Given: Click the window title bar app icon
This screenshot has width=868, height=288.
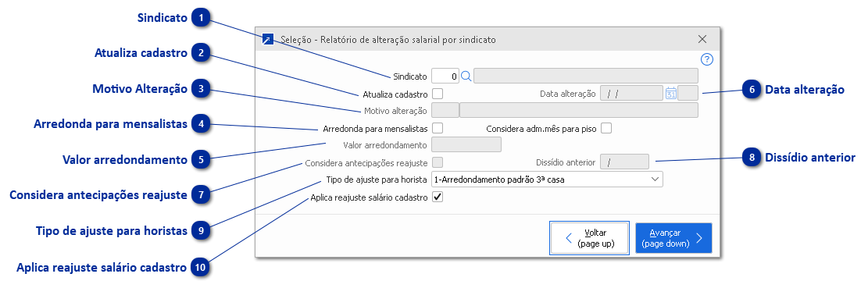Looking at the screenshot, I should click(268, 40).
